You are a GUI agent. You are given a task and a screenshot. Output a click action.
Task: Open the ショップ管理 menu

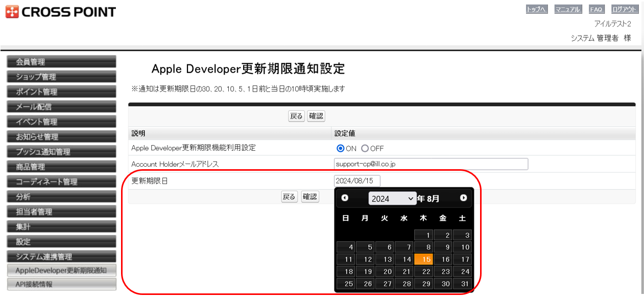61,77
